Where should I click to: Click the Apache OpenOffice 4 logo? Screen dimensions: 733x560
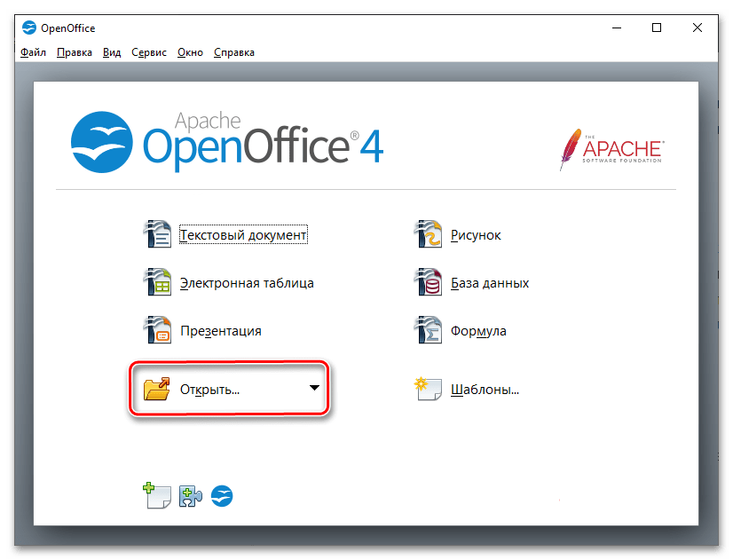click(x=227, y=142)
